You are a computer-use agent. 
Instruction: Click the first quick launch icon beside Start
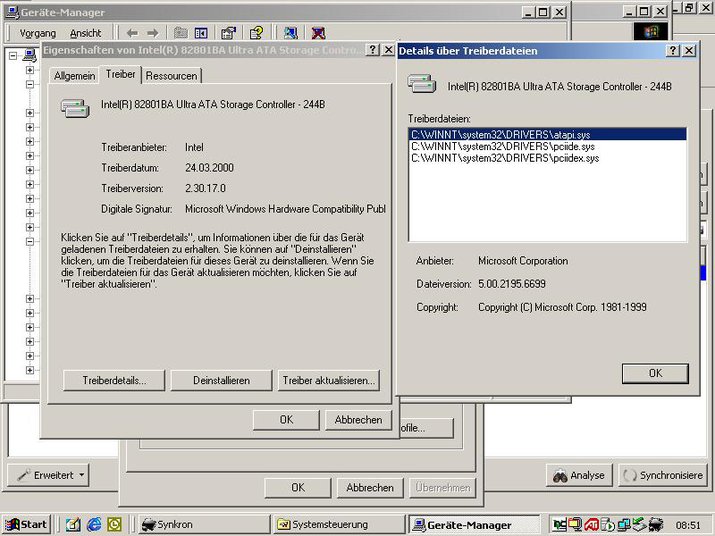[x=73, y=525]
